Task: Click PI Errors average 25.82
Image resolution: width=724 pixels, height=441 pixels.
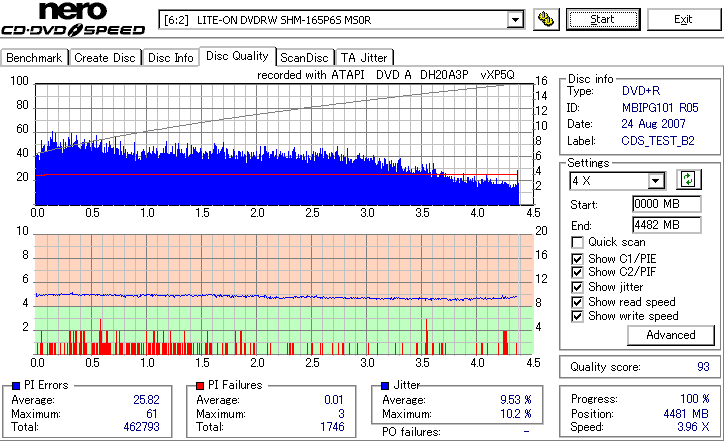Action: click(146, 399)
